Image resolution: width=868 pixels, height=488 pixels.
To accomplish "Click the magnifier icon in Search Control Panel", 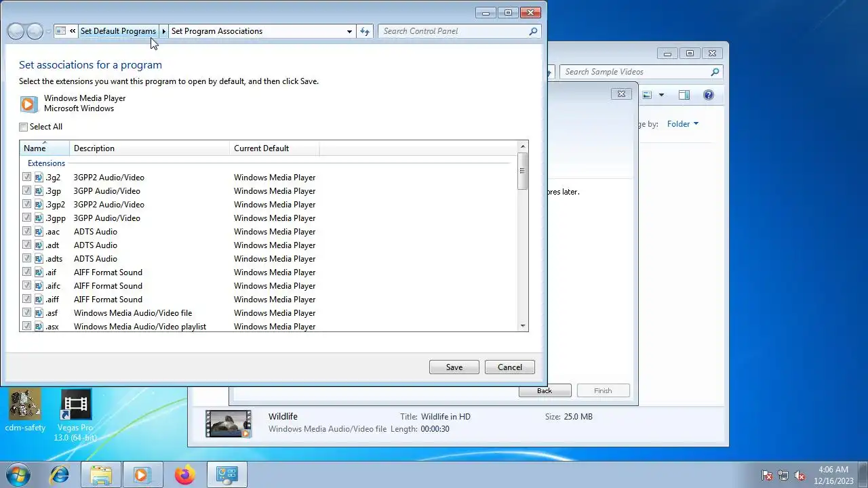I will pos(534,31).
